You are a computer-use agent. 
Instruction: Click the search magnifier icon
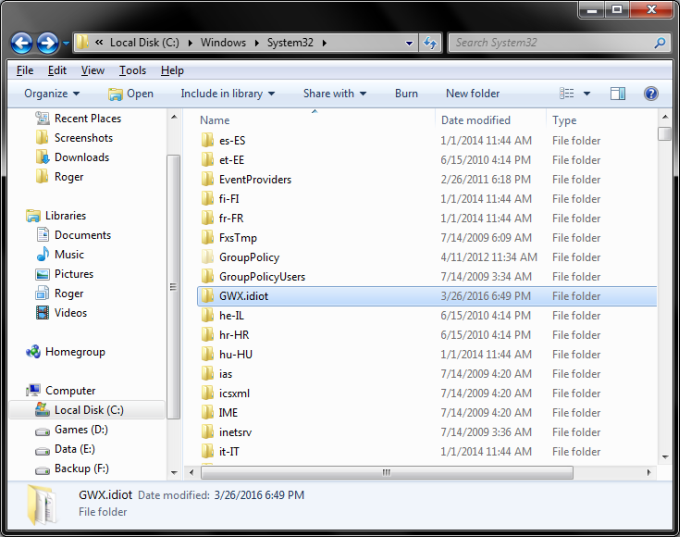[660, 43]
